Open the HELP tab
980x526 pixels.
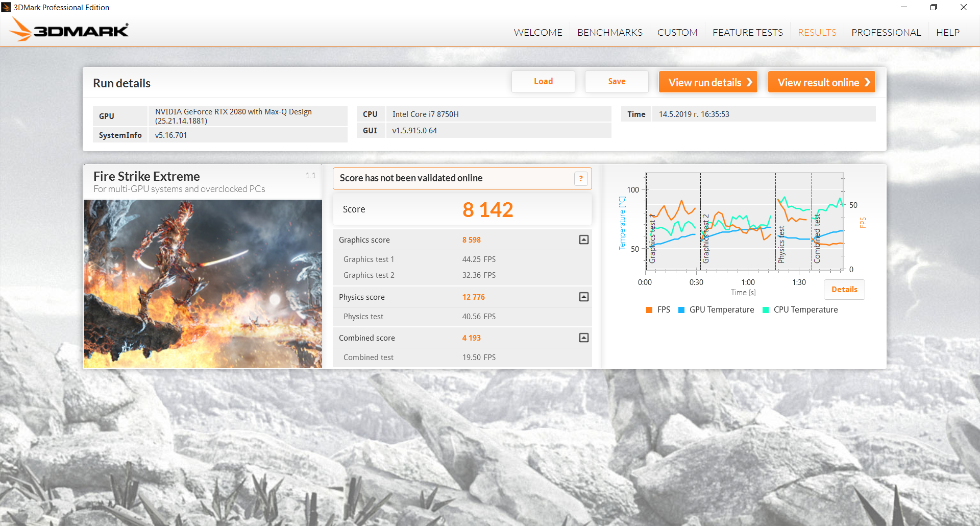[x=948, y=32]
